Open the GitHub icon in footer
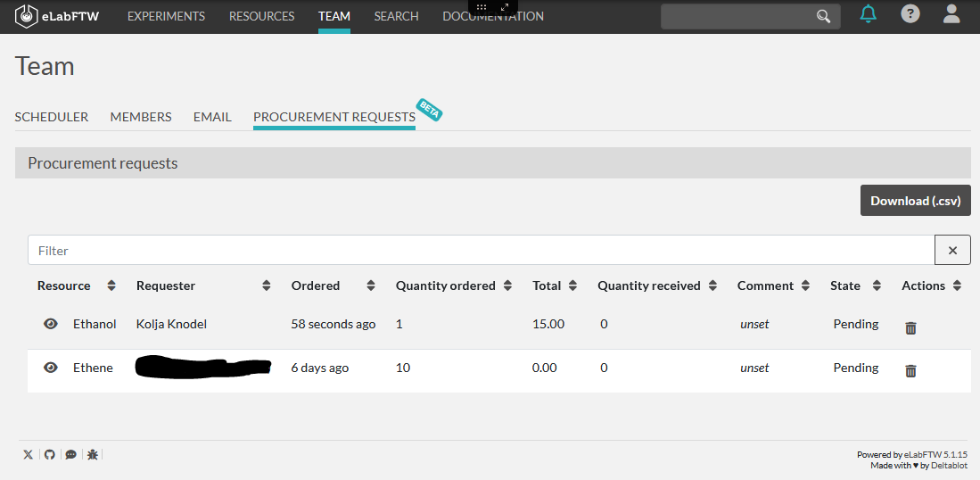 (x=49, y=454)
